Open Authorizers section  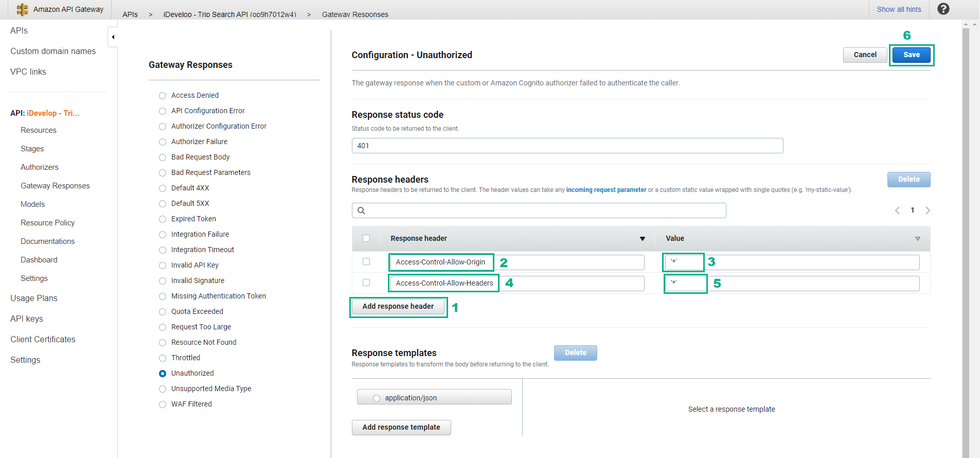[x=40, y=167]
